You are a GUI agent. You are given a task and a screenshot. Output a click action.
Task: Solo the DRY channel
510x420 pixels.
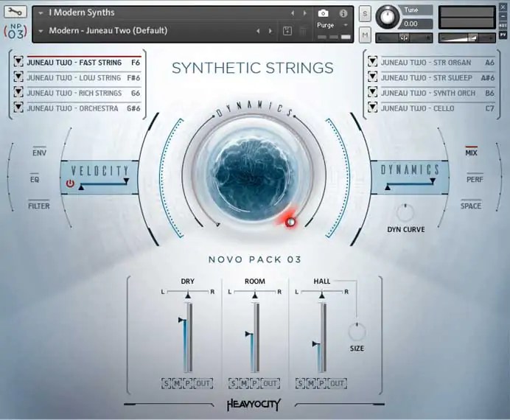pyautogui.click(x=166, y=384)
